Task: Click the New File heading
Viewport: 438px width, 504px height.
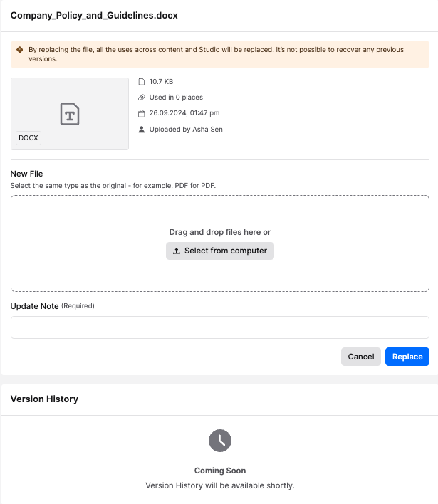Action: click(26, 174)
